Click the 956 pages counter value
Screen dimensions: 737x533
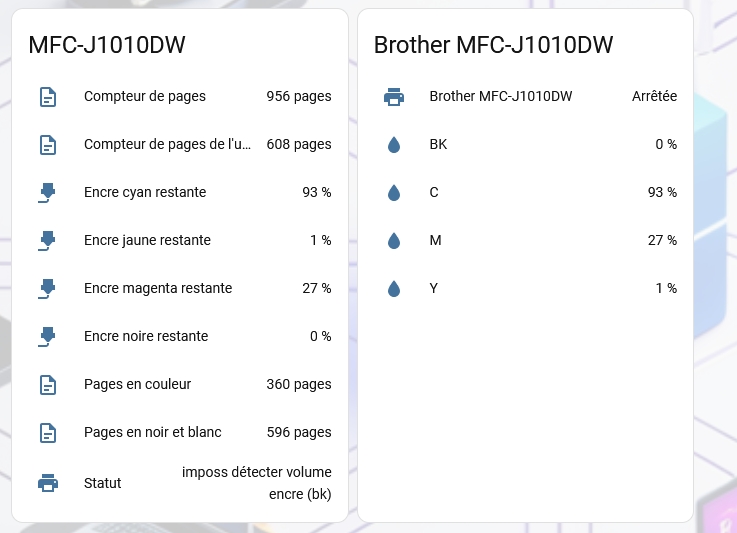tap(298, 97)
